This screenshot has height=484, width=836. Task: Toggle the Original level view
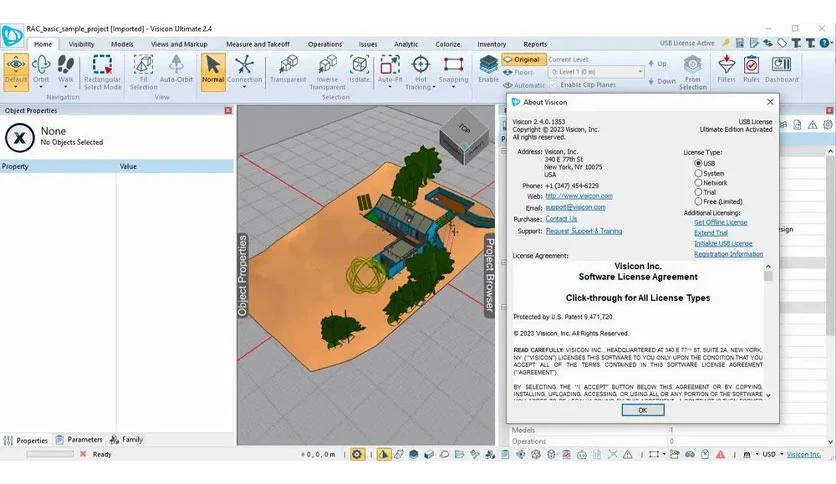tap(524, 60)
